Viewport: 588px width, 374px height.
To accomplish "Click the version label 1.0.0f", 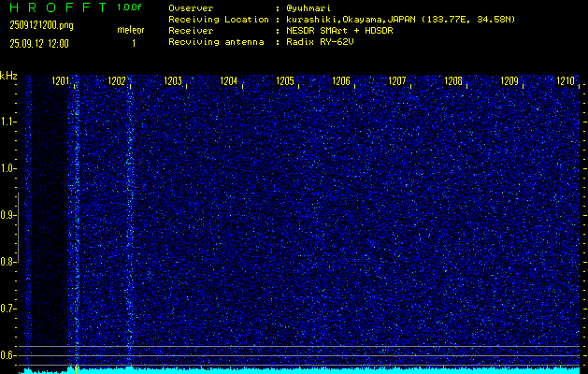I will pyautogui.click(x=129, y=7).
